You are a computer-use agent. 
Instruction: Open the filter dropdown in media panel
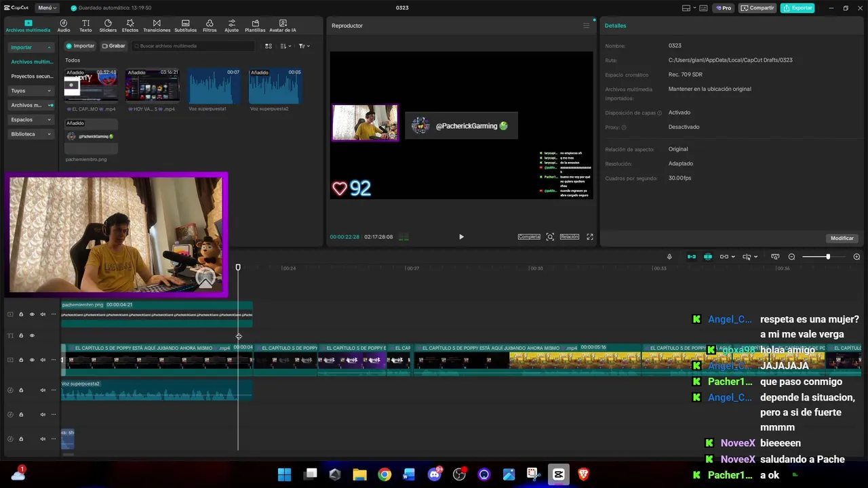click(x=304, y=46)
